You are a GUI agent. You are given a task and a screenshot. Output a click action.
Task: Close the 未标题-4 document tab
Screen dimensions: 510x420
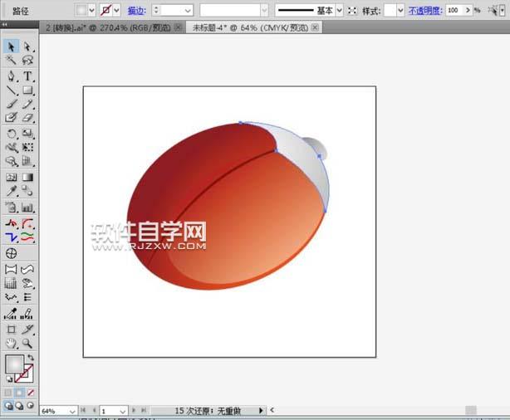[x=315, y=27]
